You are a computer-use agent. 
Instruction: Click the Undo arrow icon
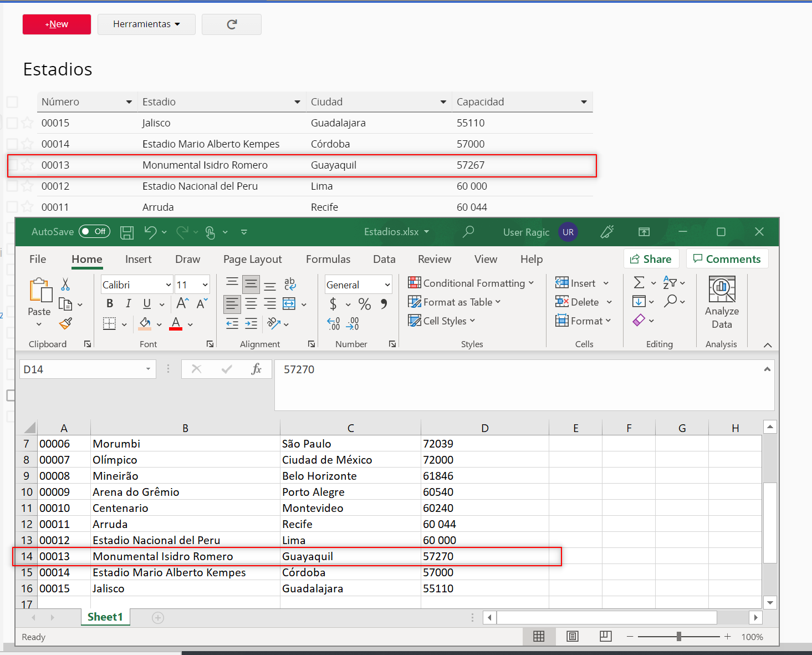click(150, 232)
